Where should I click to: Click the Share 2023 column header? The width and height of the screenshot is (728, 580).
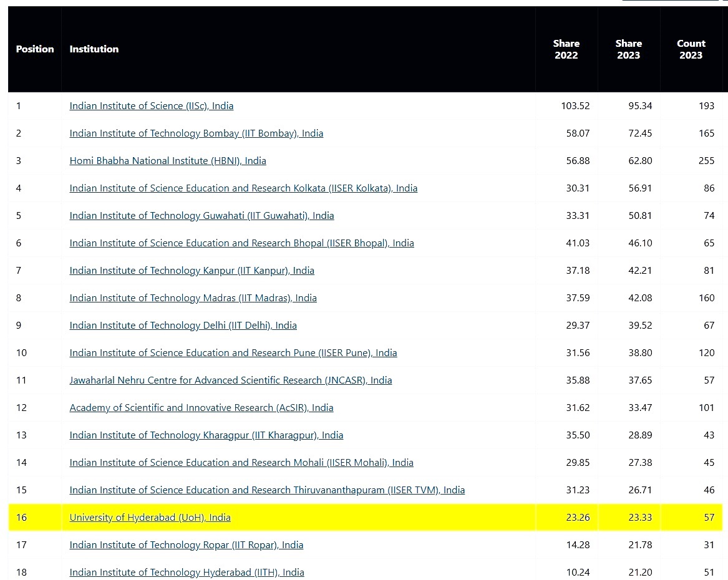pos(629,49)
